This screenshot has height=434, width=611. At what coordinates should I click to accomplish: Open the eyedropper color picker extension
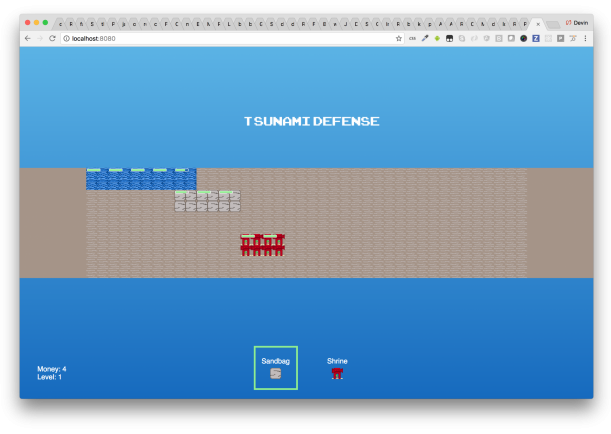425,38
